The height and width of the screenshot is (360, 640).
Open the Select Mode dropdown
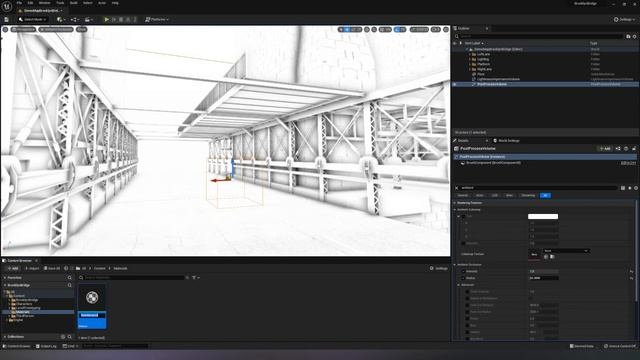click(x=32, y=19)
